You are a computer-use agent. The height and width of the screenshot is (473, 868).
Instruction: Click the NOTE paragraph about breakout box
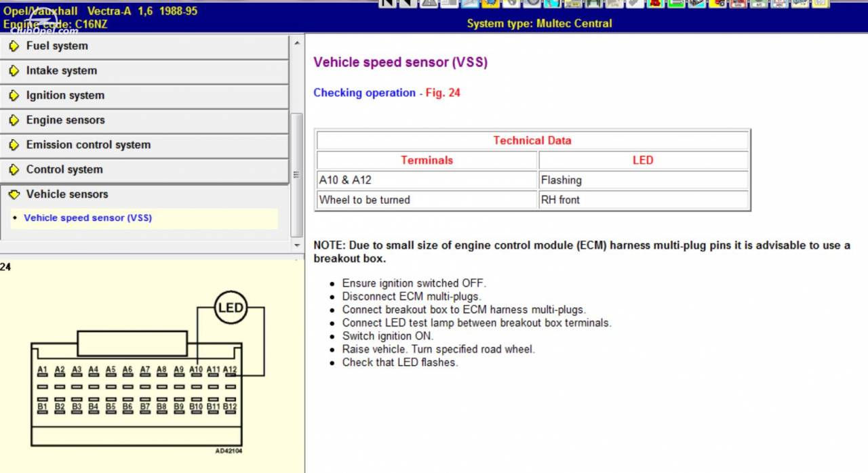point(582,251)
